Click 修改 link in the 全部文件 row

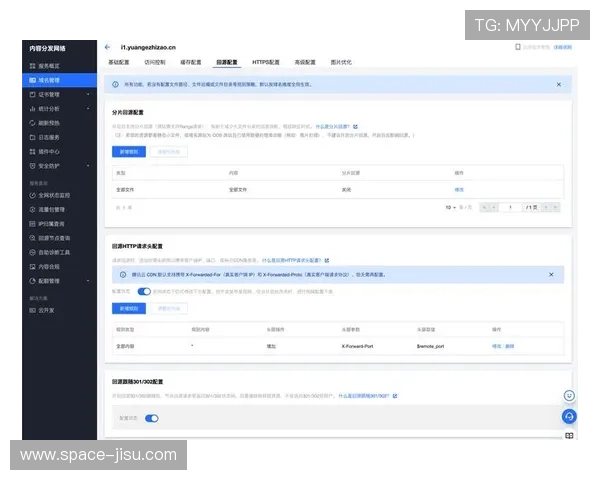pos(459,188)
